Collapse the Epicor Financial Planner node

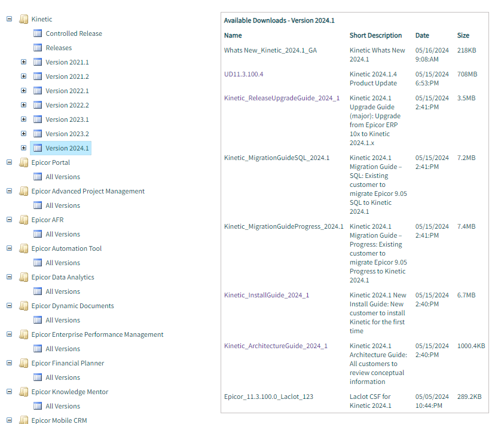click(x=10, y=362)
